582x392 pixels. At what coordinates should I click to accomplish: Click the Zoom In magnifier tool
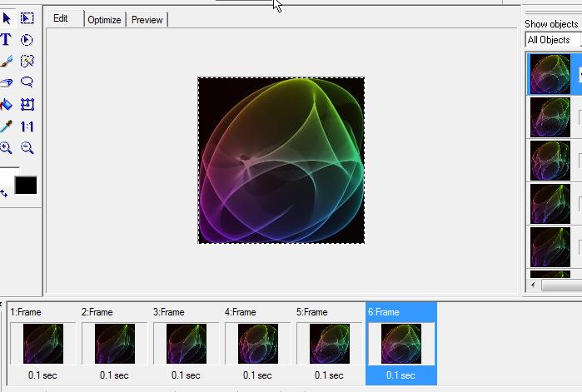pos(6,148)
